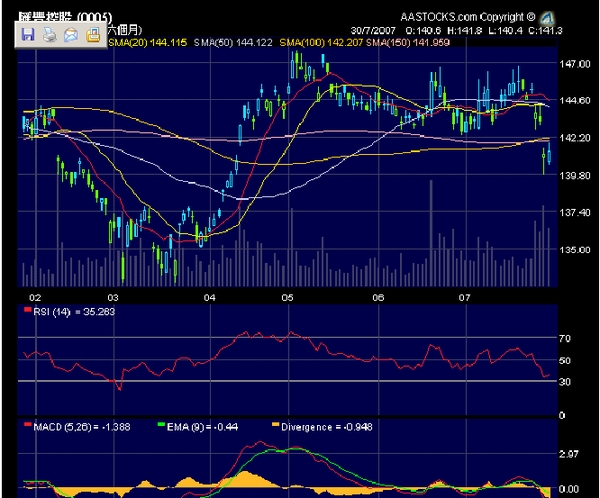Click the SMA(100) 142.207 legend label
Viewport: 600px width, 498px height.
coord(321,42)
